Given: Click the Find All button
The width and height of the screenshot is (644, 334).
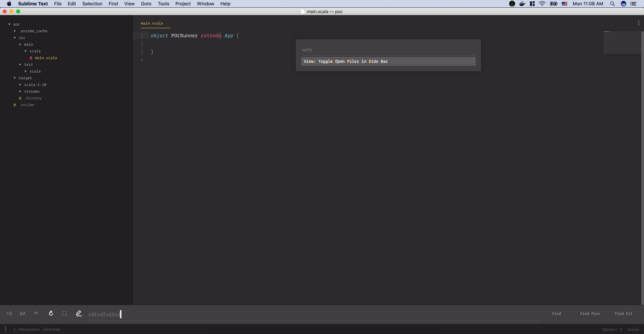Looking at the screenshot, I should (624, 314).
